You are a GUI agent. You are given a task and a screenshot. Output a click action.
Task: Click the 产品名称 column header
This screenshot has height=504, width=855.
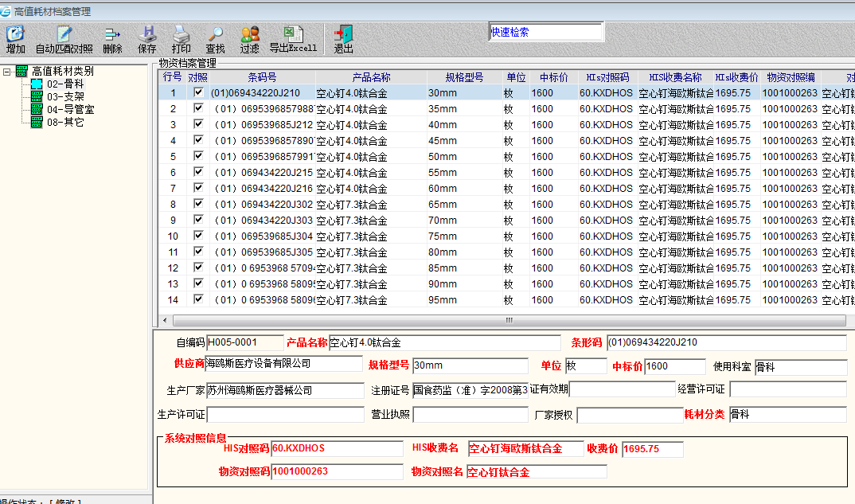[x=371, y=77]
